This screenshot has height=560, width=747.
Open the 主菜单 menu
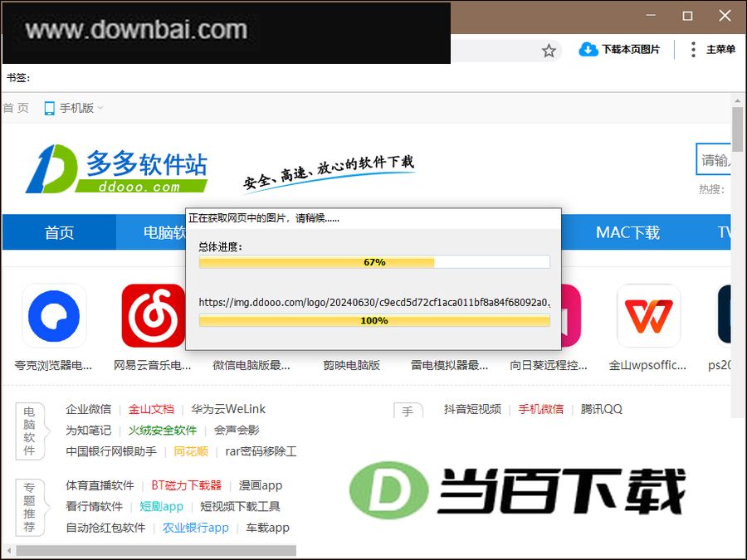click(x=720, y=50)
